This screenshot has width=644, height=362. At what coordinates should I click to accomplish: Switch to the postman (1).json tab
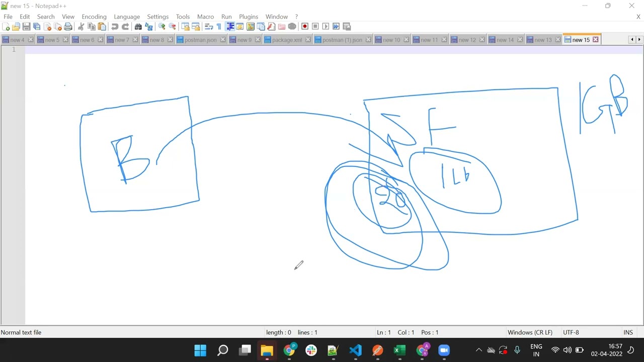[342, 40]
